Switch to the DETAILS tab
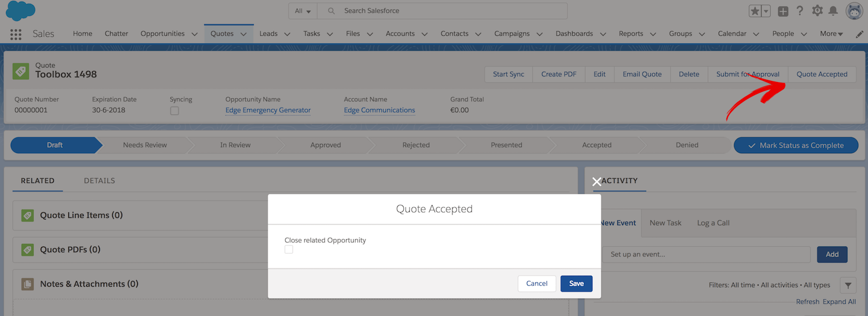Image resolution: width=868 pixels, height=316 pixels. click(x=99, y=181)
